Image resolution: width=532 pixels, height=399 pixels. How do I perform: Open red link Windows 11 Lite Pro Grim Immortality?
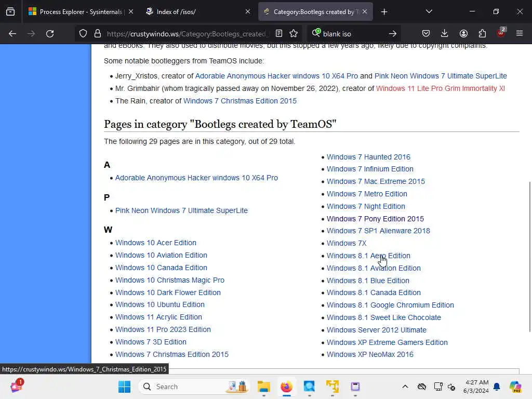(441, 88)
